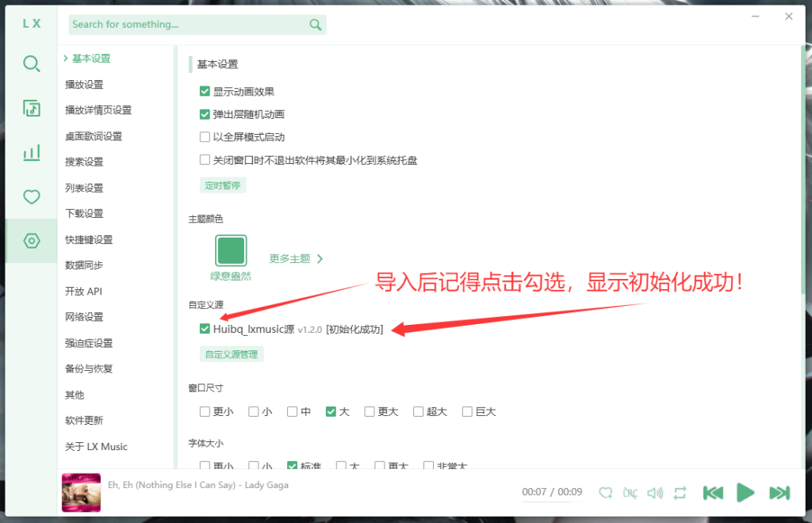
Task: Skip to the next track
Action: (x=779, y=492)
